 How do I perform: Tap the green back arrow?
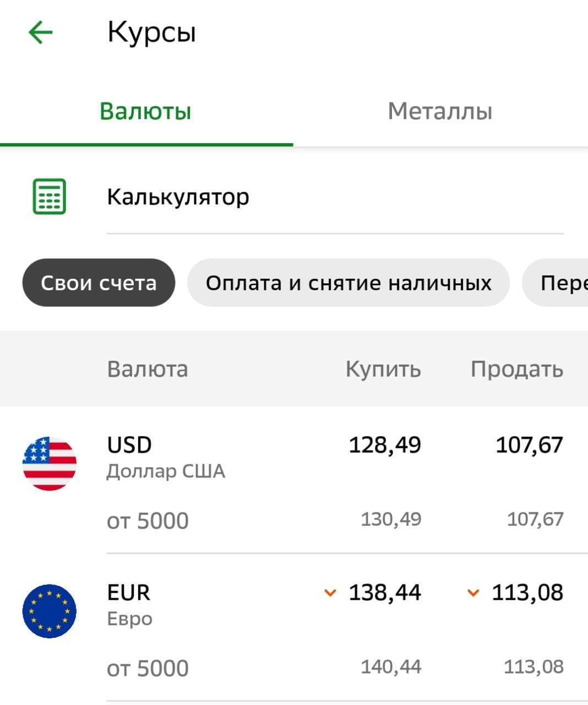point(40,32)
